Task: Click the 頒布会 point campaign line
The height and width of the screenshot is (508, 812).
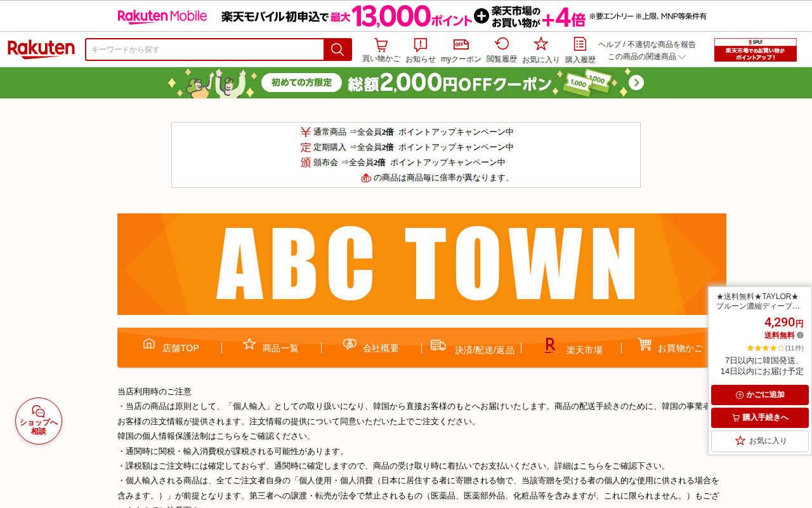Action: point(403,163)
